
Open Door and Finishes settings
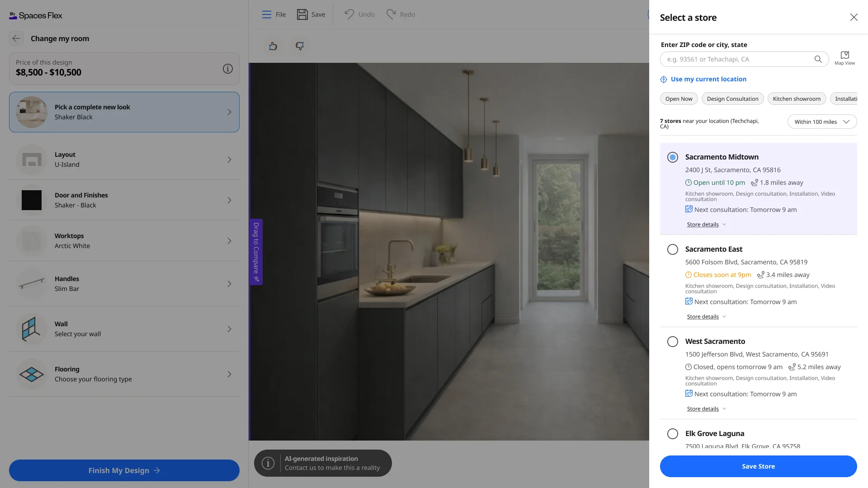pos(124,200)
